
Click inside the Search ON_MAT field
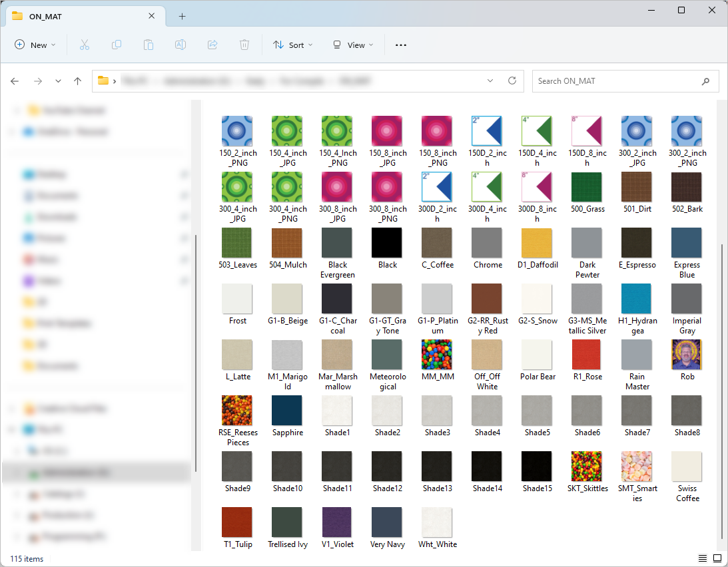point(619,81)
